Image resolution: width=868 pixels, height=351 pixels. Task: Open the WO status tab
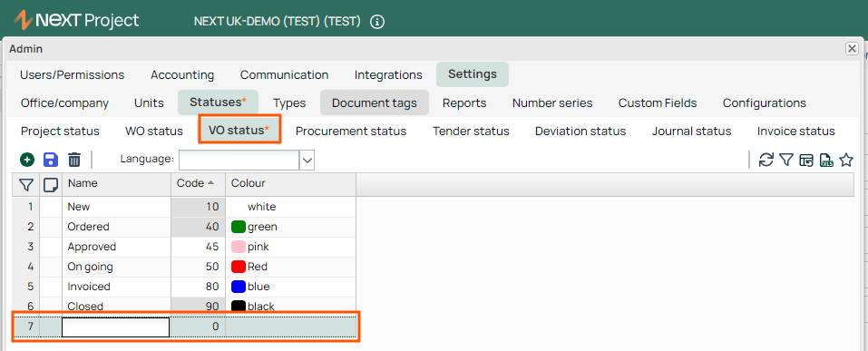[154, 132]
